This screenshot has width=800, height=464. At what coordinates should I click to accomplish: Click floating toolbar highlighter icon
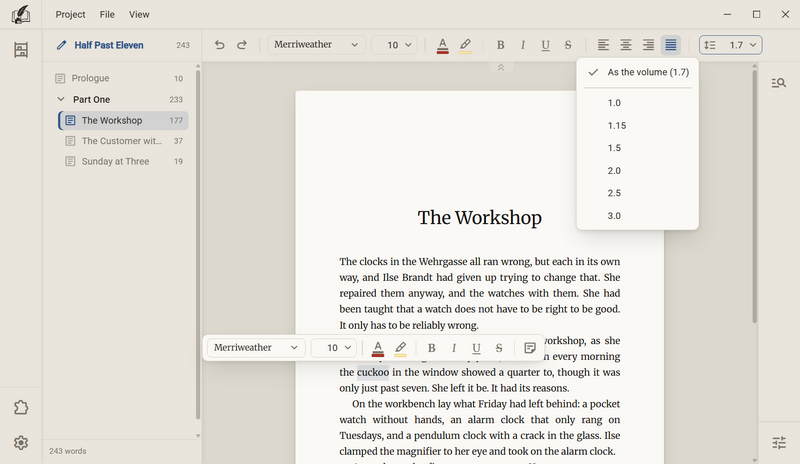click(401, 348)
